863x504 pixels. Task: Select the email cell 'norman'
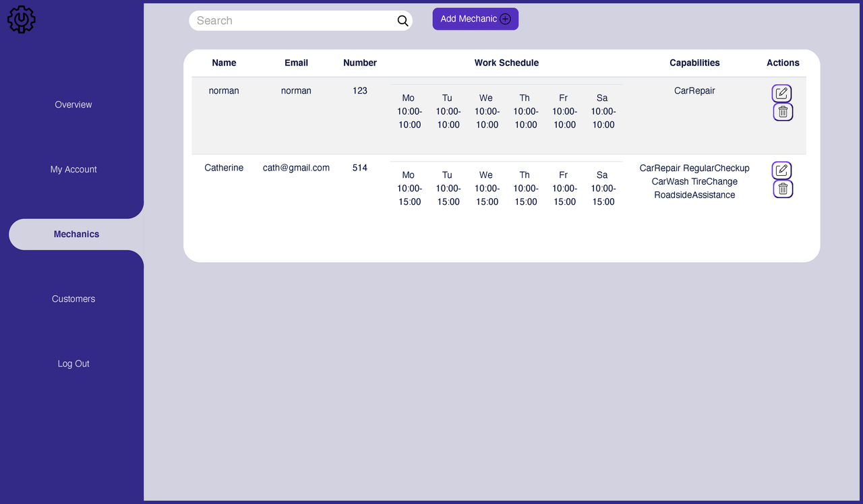coord(296,90)
